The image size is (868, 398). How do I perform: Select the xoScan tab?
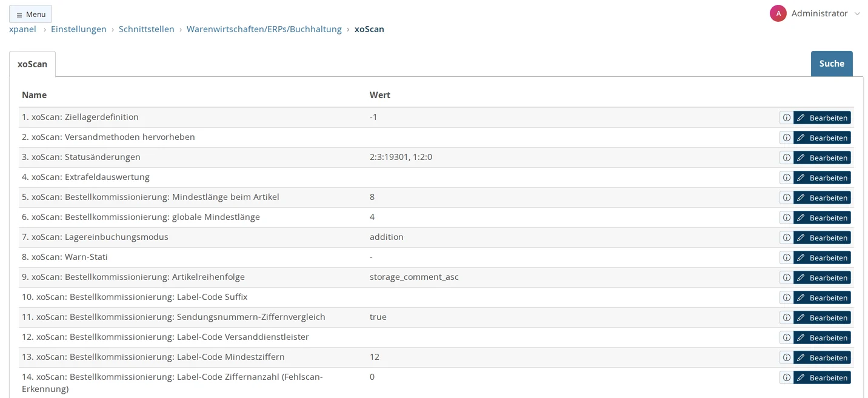click(x=32, y=64)
